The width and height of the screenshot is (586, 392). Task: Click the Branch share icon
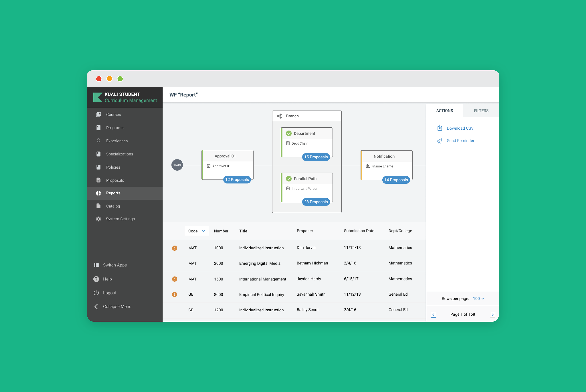(x=279, y=116)
